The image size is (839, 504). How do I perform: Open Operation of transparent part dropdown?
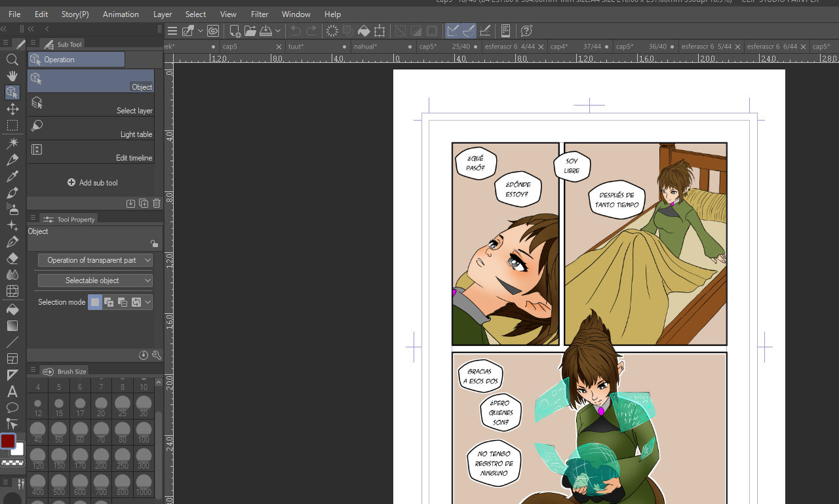point(95,260)
